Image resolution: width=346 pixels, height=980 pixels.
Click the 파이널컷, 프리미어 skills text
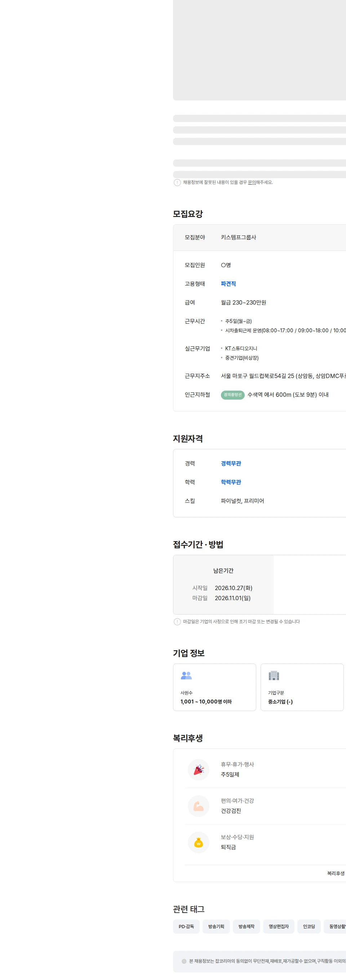[242, 501]
